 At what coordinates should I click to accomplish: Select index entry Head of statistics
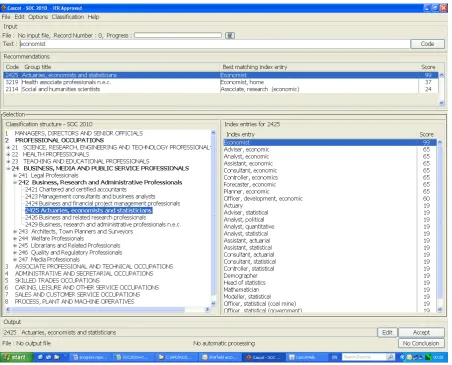tap(245, 282)
